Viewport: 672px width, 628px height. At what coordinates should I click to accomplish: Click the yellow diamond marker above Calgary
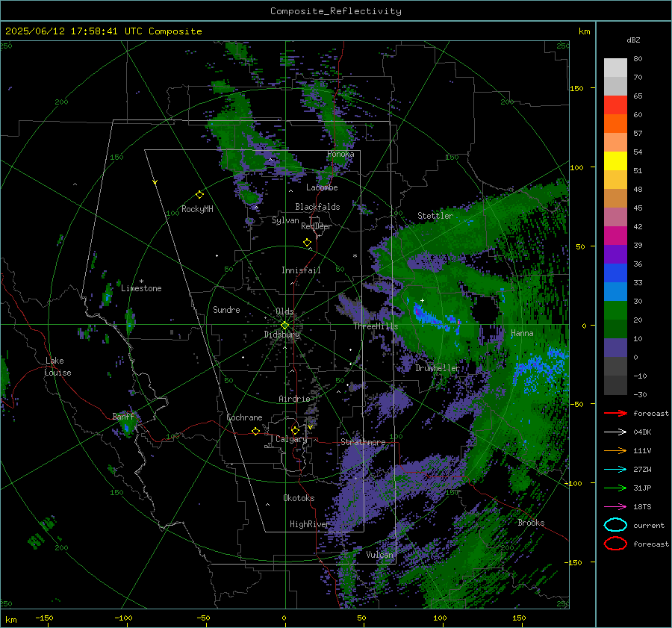[x=295, y=430]
